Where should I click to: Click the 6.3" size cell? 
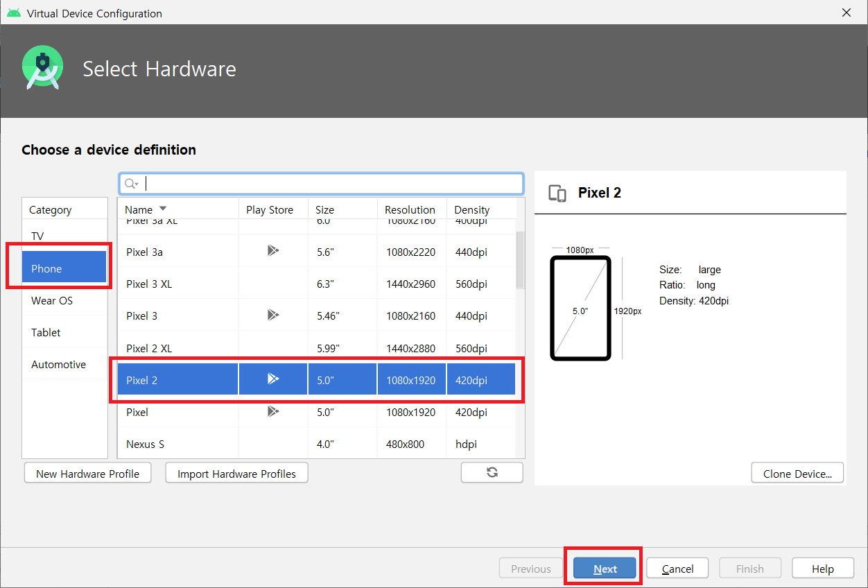342,284
